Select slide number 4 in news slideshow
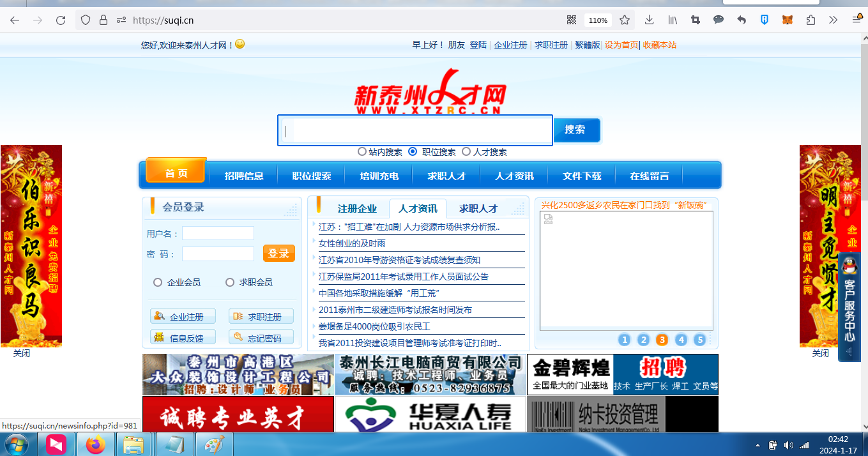This screenshot has height=456, width=868. tap(681, 340)
